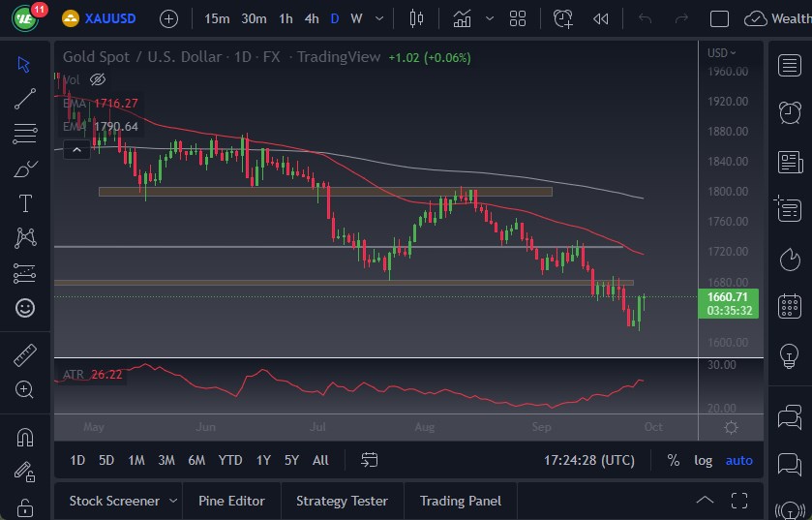Open the Strategy Tester tab
The height and width of the screenshot is (520, 812).
pos(342,501)
